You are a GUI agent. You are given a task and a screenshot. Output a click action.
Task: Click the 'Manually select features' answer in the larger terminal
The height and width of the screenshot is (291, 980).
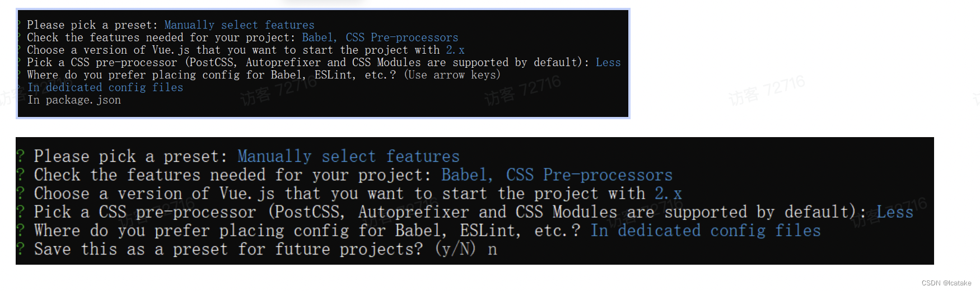pos(348,156)
